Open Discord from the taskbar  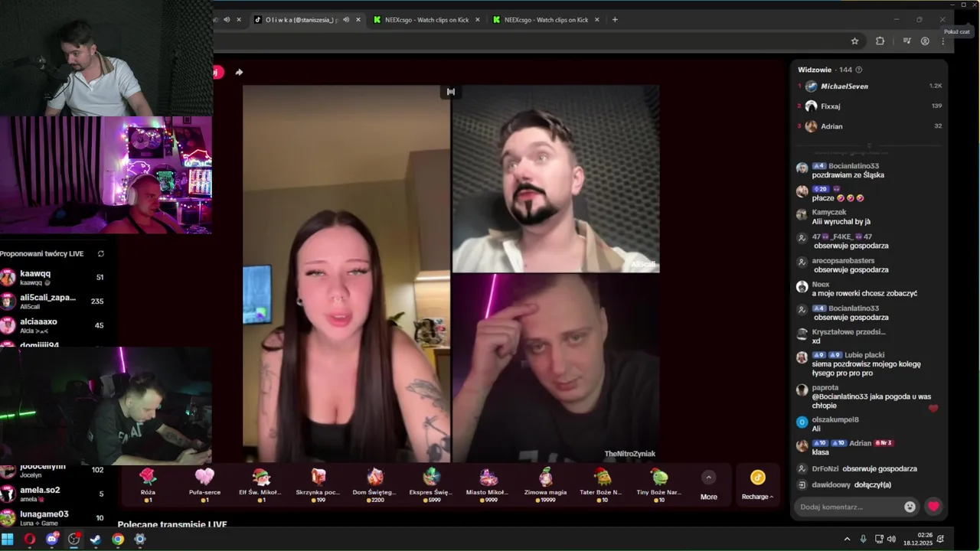[x=52, y=539]
